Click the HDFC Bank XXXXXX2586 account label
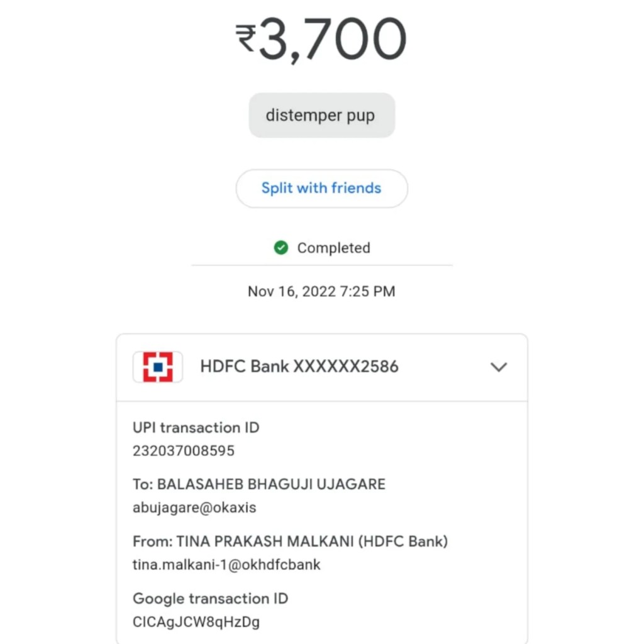This screenshot has height=644, width=644. (299, 367)
